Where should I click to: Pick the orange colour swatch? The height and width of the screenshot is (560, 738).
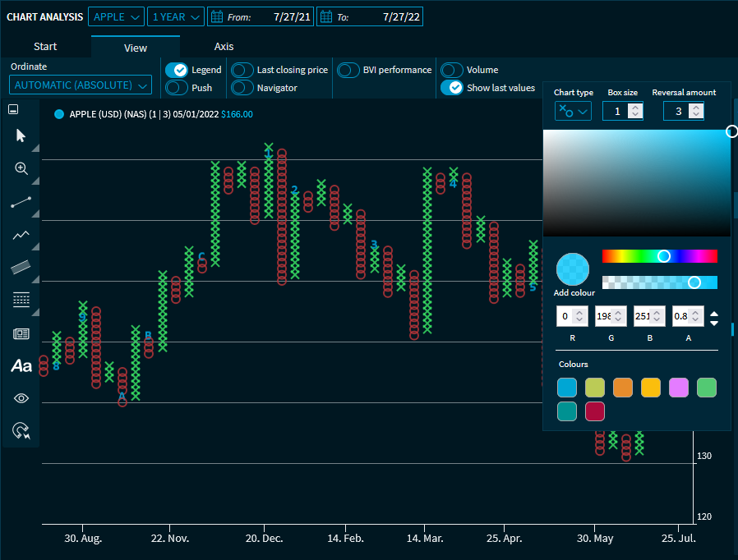(x=623, y=388)
